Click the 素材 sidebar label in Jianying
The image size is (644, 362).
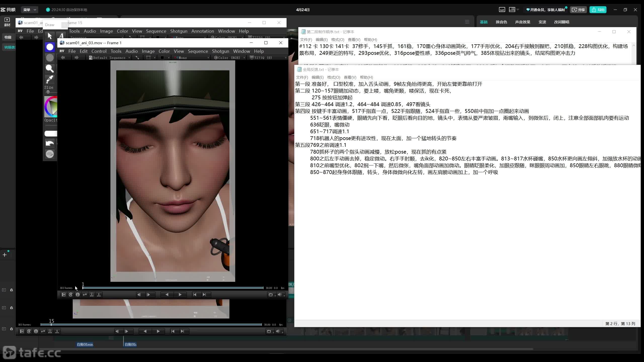pos(7,25)
